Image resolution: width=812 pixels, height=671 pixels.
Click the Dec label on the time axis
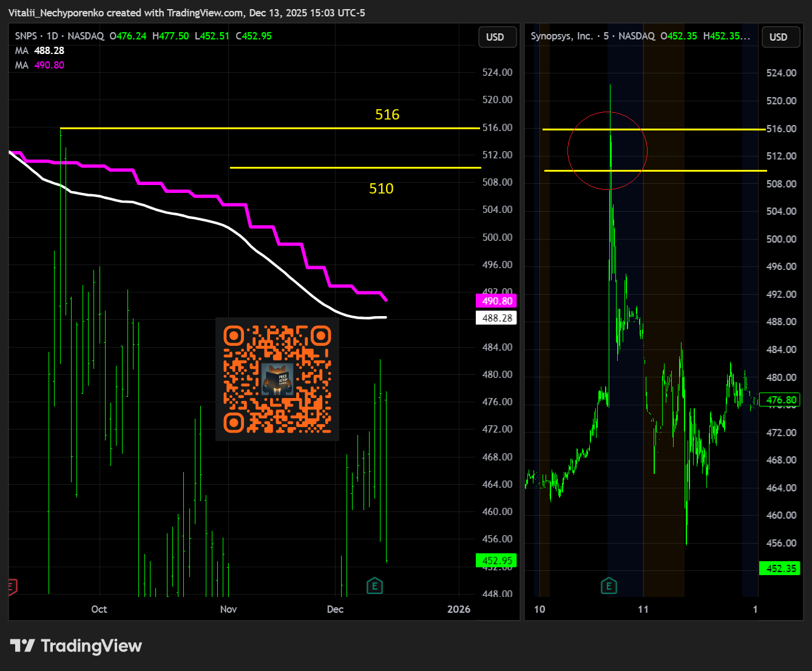(335, 609)
